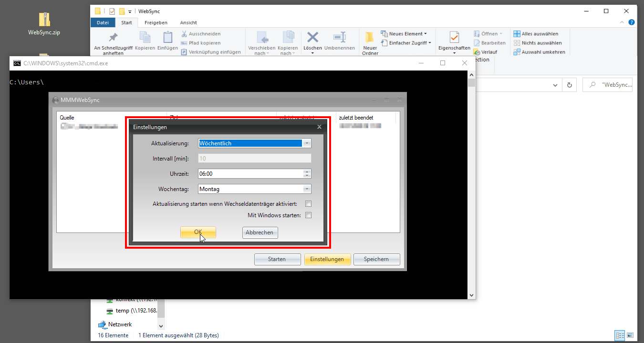This screenshot has width=644, height=343.
Task: Click An Schnellzugriff anheften pin icon
Action: tap(113, 38)
